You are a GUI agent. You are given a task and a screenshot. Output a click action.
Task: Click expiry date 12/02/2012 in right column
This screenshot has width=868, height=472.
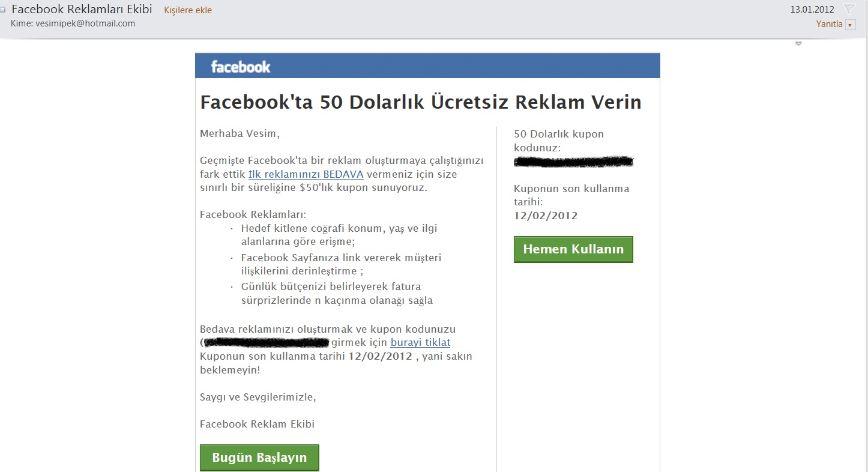pos(546,216)
